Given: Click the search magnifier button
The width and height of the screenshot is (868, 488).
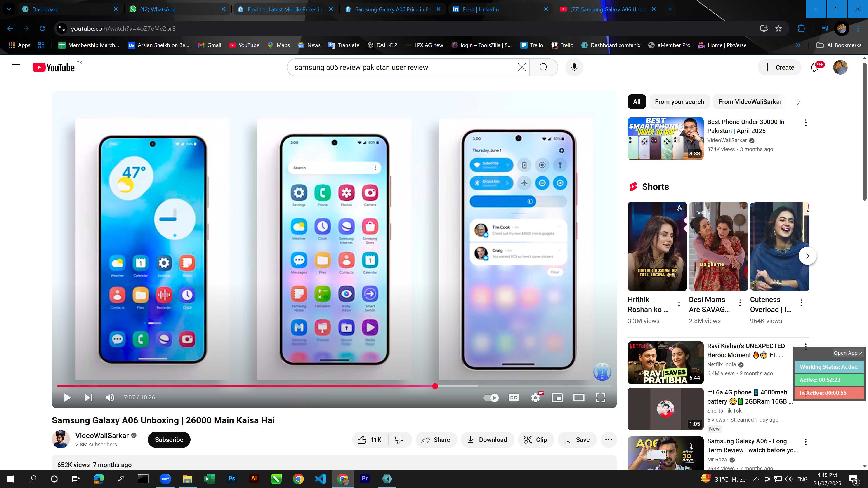Looking at the screenshot, I should 543,67.
